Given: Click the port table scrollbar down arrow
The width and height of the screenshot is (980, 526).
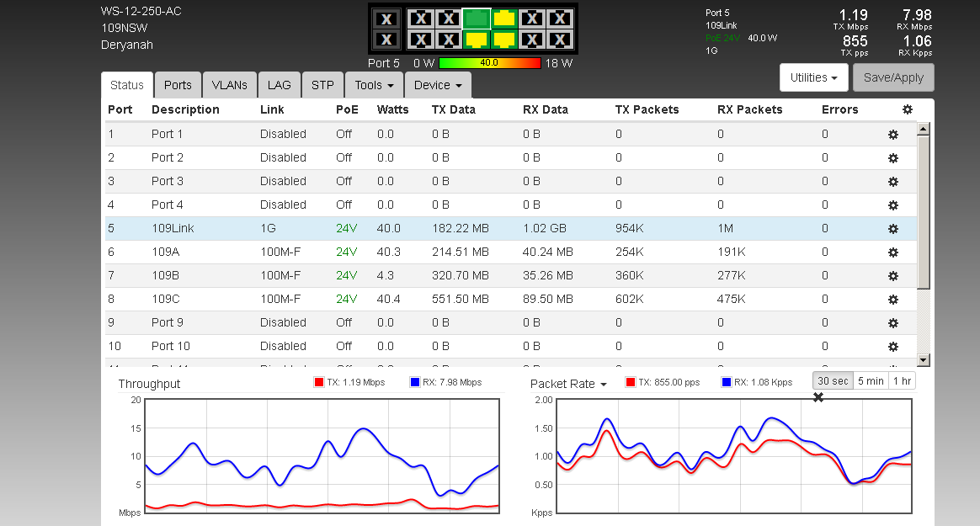Looking at the screenshot, I should click(x=923, y=360).
